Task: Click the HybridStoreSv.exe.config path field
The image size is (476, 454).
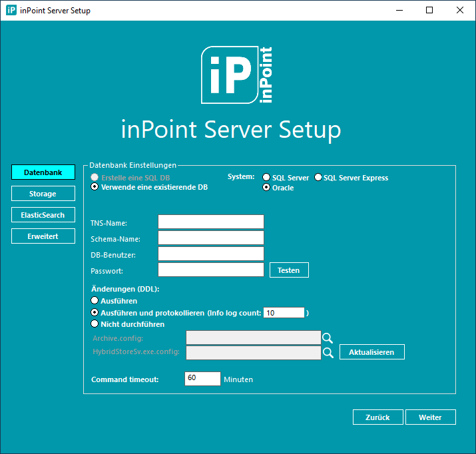Action: 254,353
